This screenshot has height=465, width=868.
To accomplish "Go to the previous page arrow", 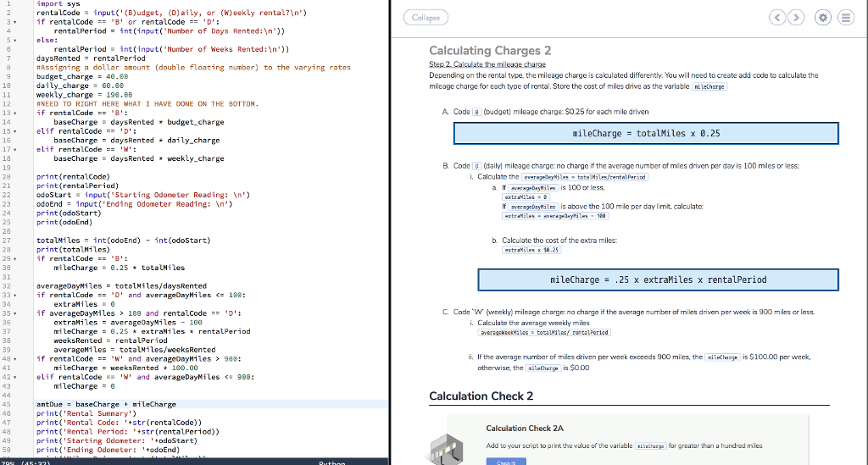I will coord(777,18).
